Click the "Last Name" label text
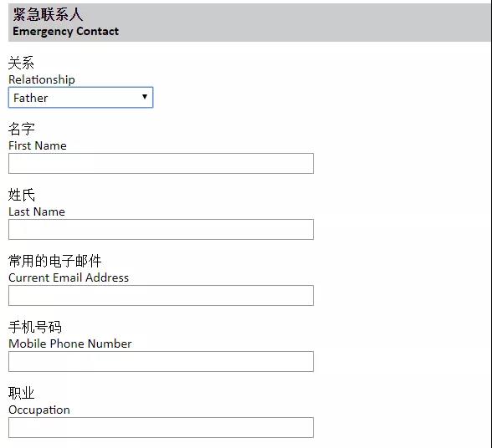This screenshot has height=448, width=492. 37,212
